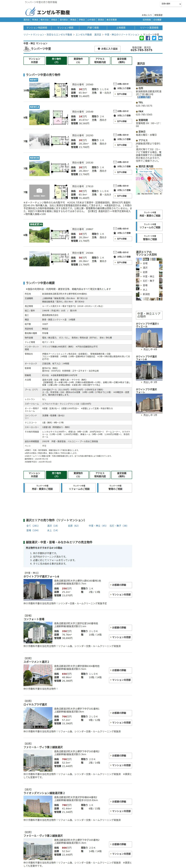Share page via LINE icon

coord(142,38)
